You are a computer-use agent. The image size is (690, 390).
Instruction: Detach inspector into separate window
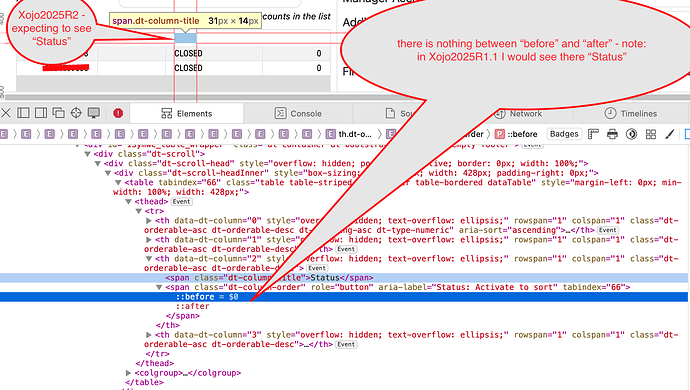(59, 113)
